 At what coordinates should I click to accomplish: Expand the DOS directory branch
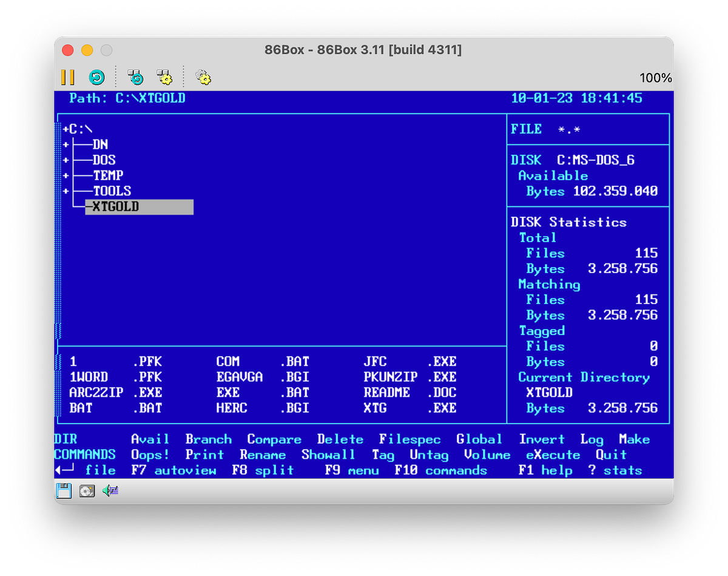[65, 160]
